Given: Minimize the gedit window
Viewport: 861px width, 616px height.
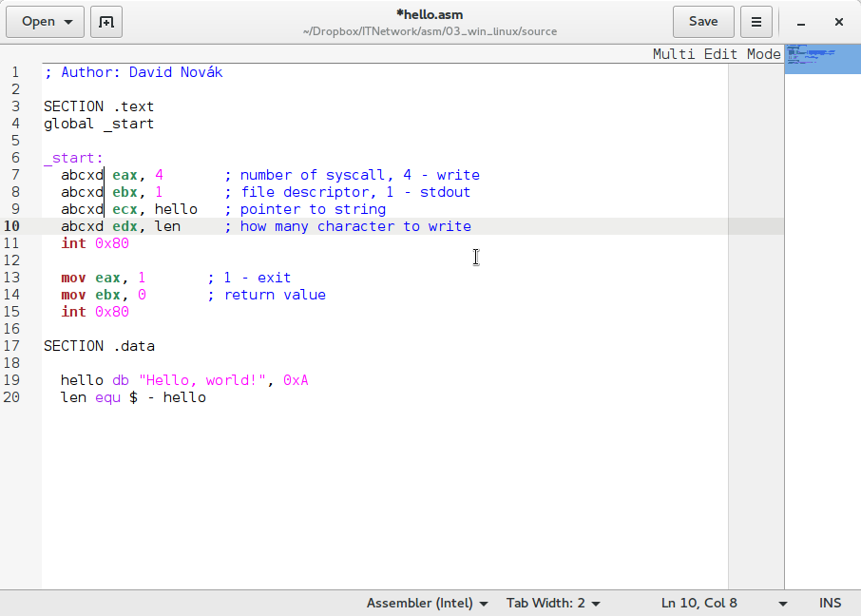Looking at the screenshot, I should pyautogui.click(x=802, y=22).
